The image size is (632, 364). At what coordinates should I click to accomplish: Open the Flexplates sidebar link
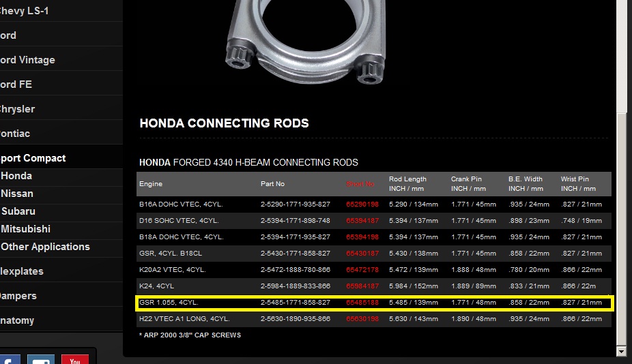[22, 271]
